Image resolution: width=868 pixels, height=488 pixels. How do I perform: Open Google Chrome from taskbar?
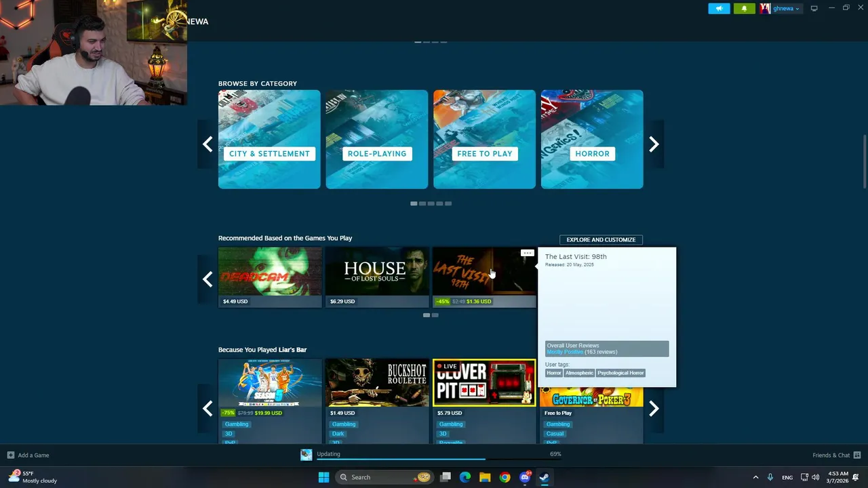click(505, 477)
